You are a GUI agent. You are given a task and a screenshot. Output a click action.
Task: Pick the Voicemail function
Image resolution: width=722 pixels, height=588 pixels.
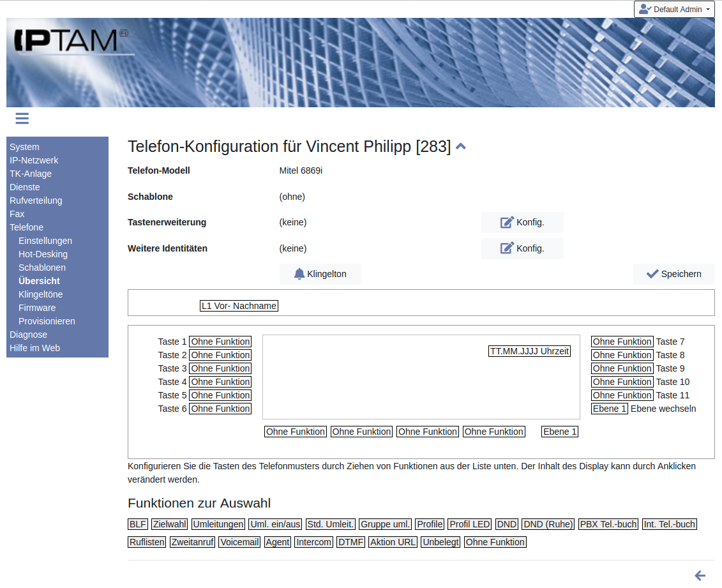click(x=239, y=542)
